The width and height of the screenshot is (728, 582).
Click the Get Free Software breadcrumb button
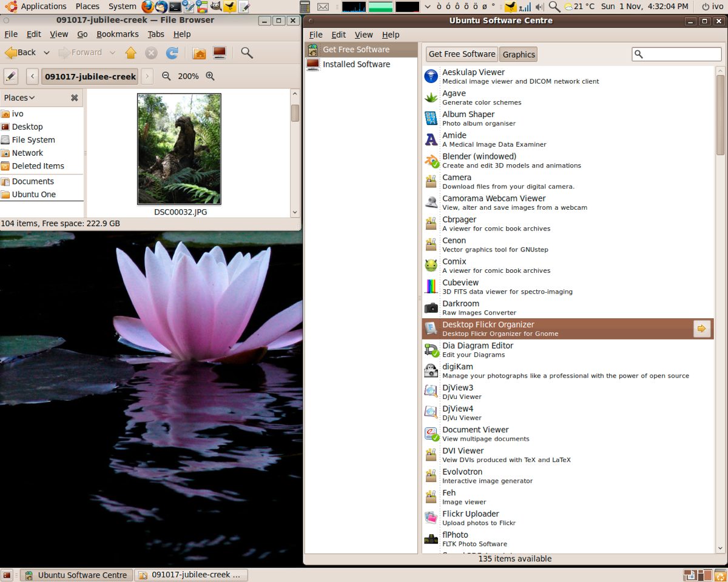462,54
